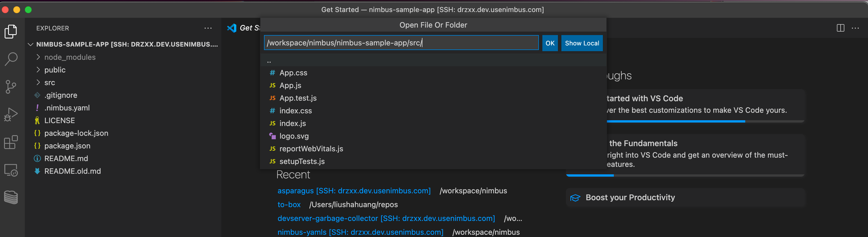Open .nimbus.yaml in Explorer
Viewport: 868px width, 237px height.
[123, 108]
